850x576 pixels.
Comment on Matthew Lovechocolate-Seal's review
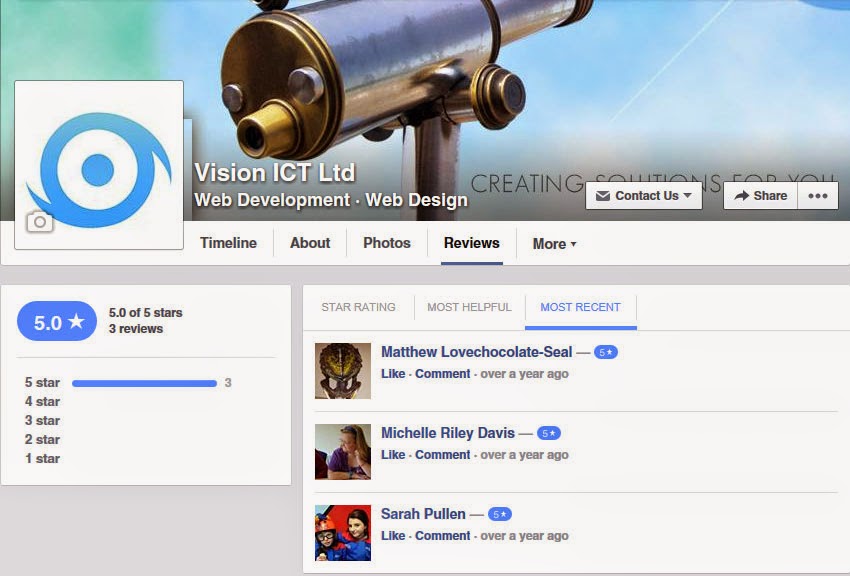(x=442, y=374)
